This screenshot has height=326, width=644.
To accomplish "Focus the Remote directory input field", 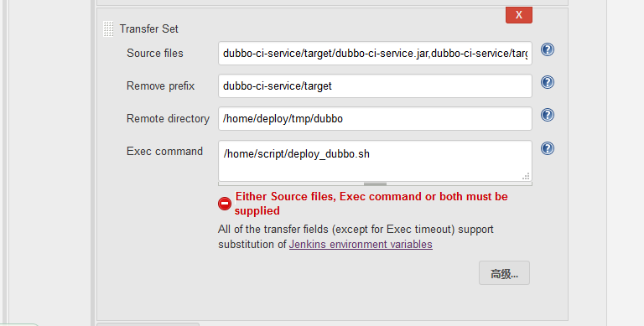I will click(x=375, y=119).
